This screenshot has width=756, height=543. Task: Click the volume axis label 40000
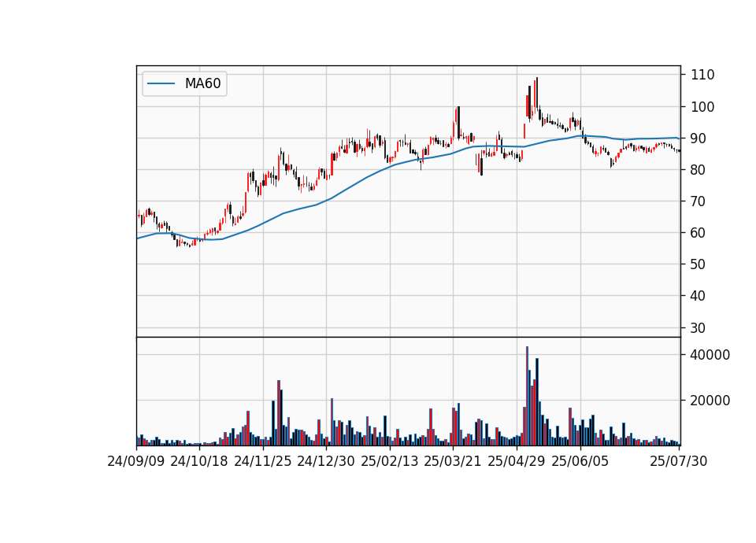[x=710, y=355]
